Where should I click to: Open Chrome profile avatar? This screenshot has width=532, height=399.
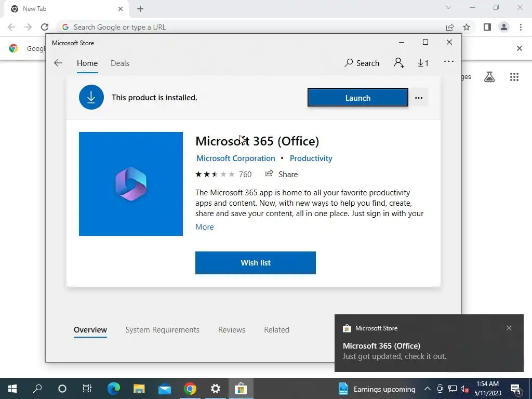point(504,27)
